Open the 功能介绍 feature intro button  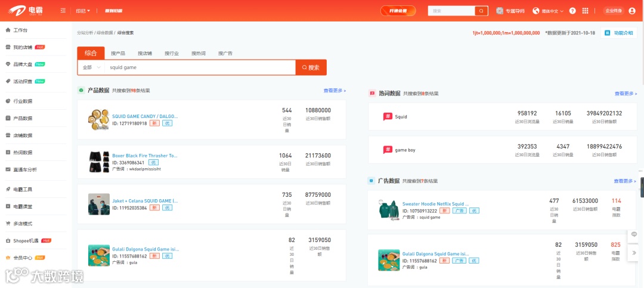pos(618,33)
